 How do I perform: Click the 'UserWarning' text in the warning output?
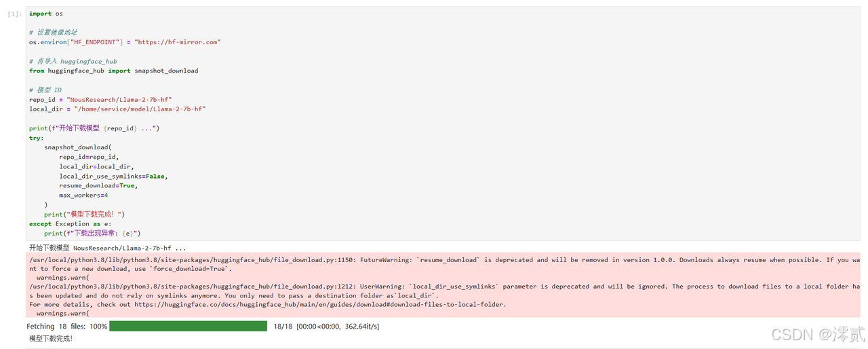[380, 287]
